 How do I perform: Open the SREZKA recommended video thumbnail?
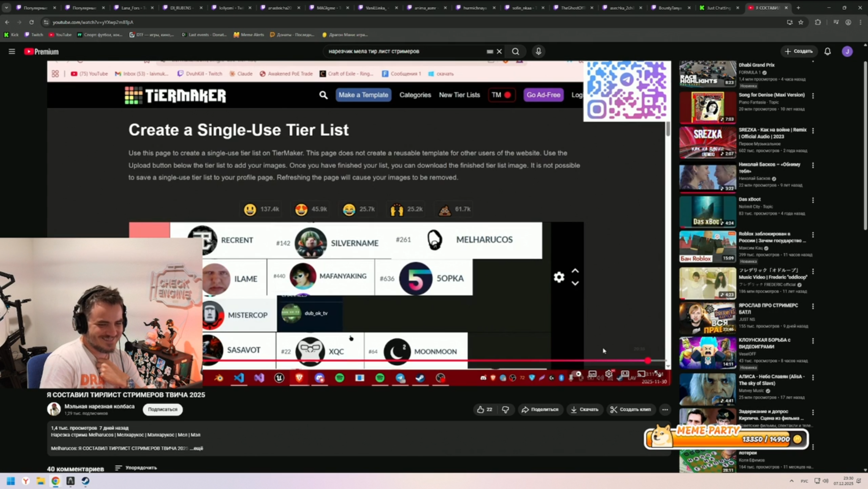click(707, 142)
